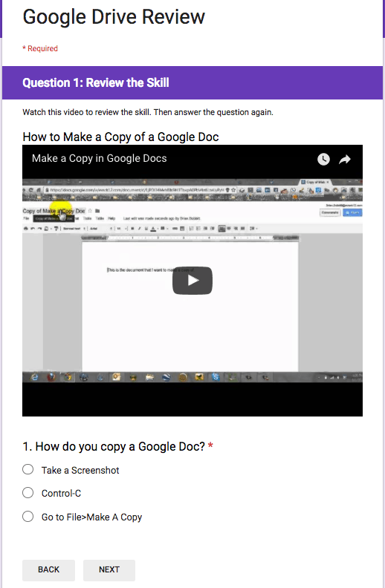385x588 pixels.
Task: Click the folder icon beside the doc title
Action: (97, 211)
